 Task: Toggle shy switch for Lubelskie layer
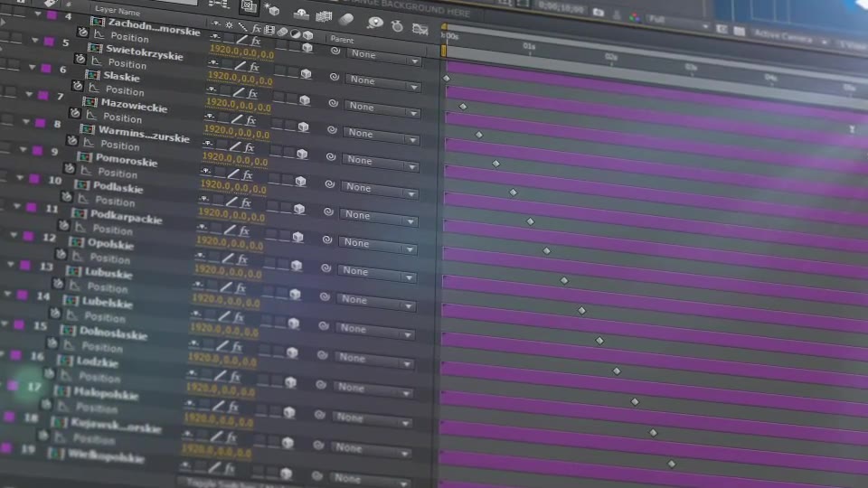(x=196, y=314)
